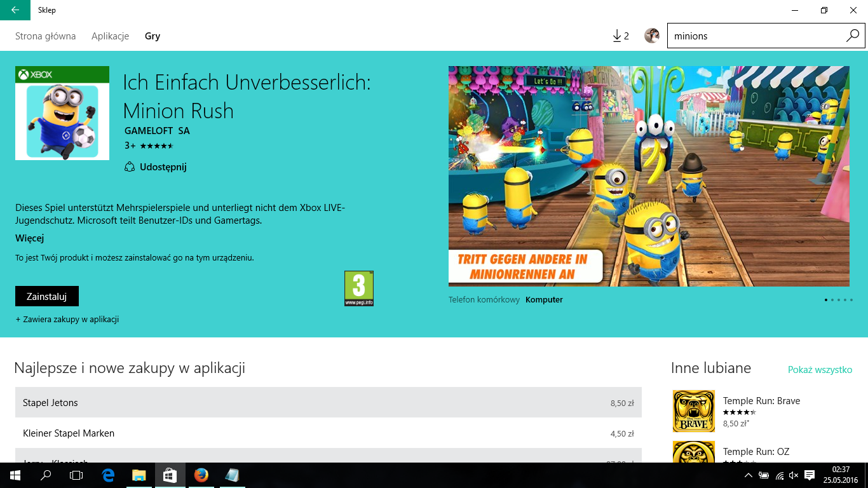Open the downloads queue showing 2
The width and height of the screenshot is (868, 488).
tap(621, 36)
